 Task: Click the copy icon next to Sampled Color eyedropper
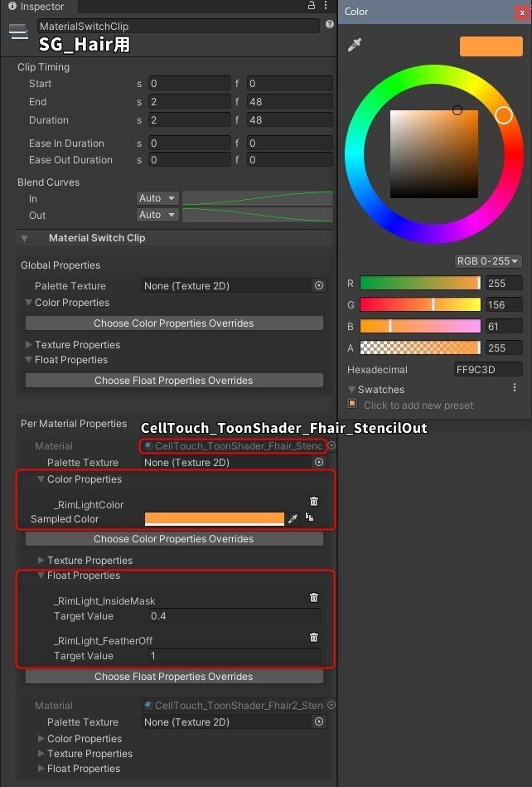[309, 517]
